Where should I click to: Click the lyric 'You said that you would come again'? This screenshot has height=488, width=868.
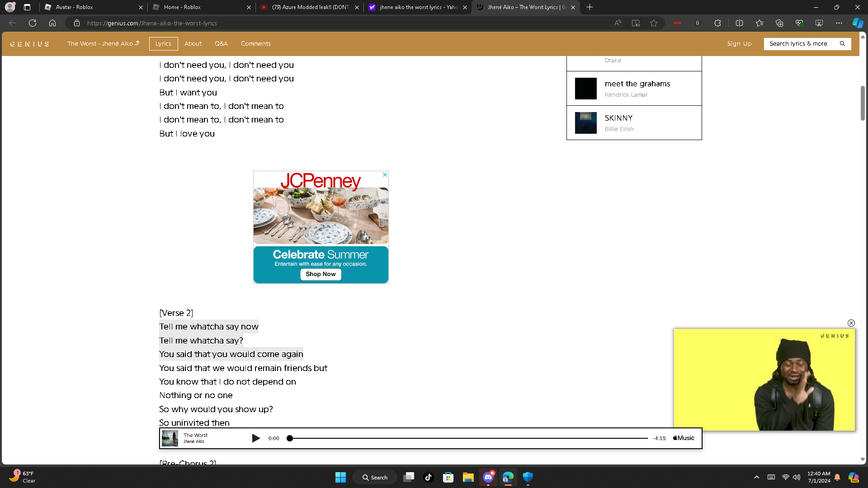[231, 354]
